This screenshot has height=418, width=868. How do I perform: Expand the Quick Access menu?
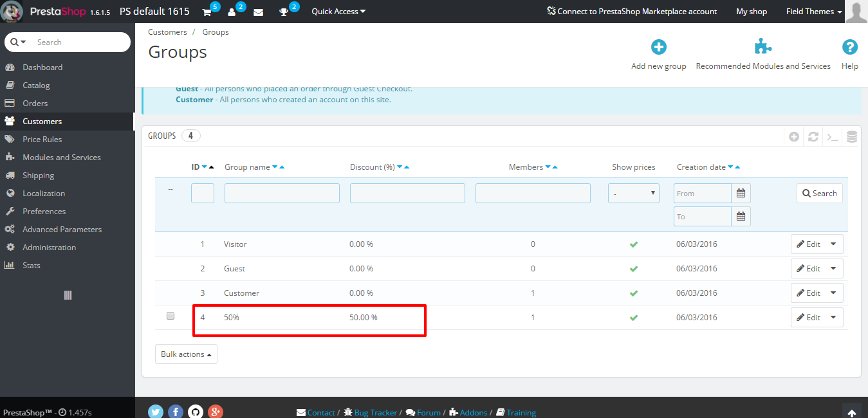point(338,12)
